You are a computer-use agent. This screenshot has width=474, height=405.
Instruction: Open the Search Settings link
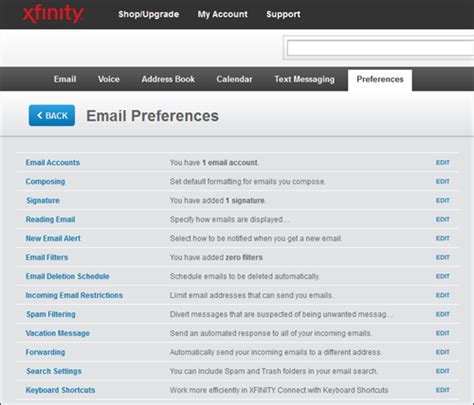54,371
